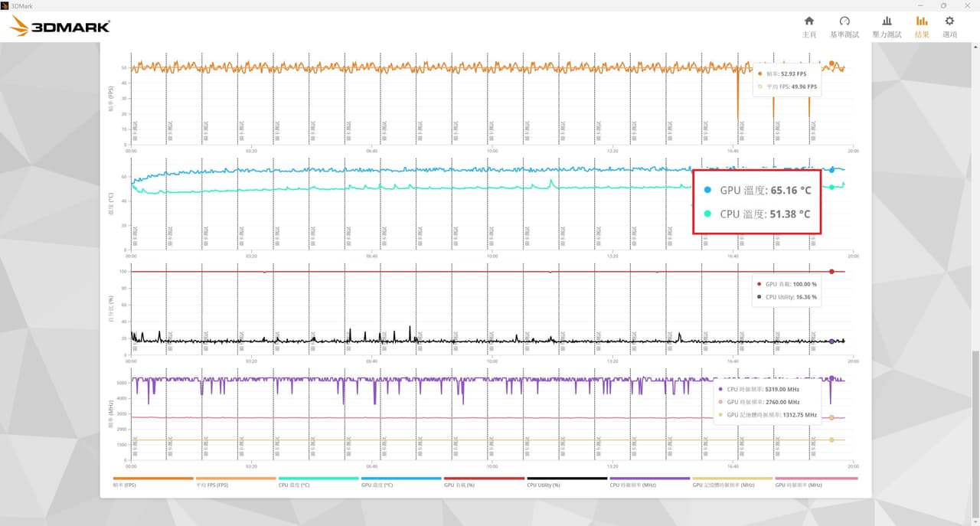This screenshot has width=980, height=526.
Task: Open the Home (主頁) icon
Action: (808, 27)
